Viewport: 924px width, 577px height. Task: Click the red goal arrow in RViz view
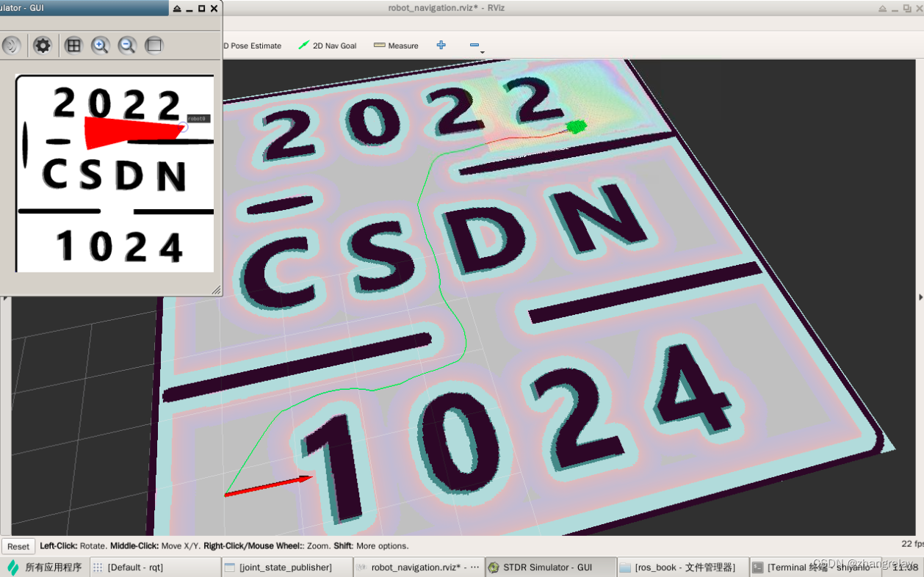269,486
